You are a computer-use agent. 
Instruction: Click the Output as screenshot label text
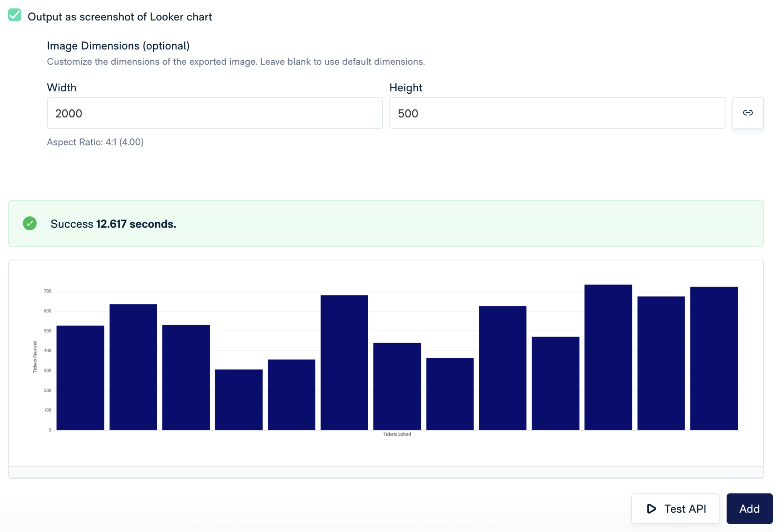[120, 17]
